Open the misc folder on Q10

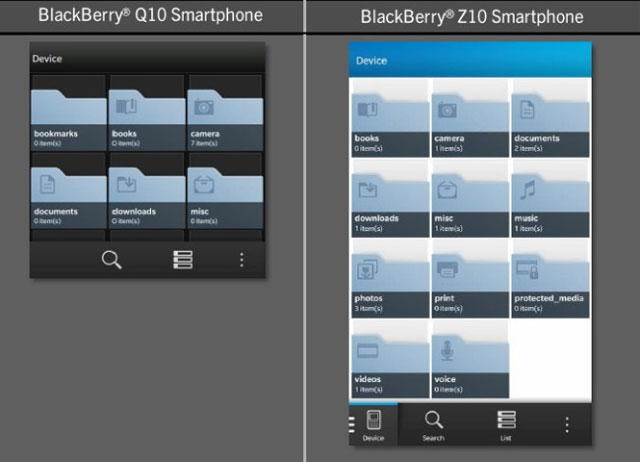point(225,191)
